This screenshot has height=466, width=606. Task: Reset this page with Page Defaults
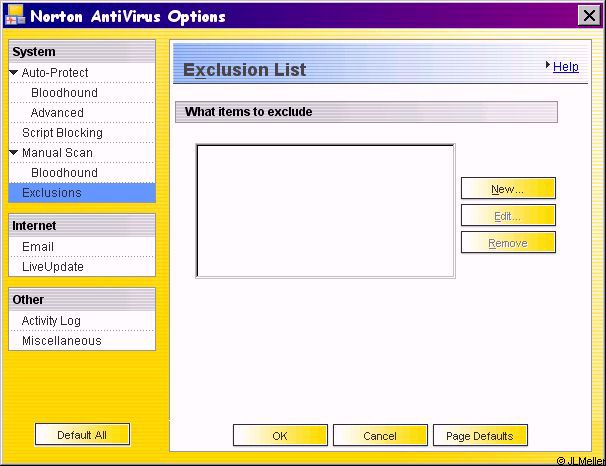(480, 436)
